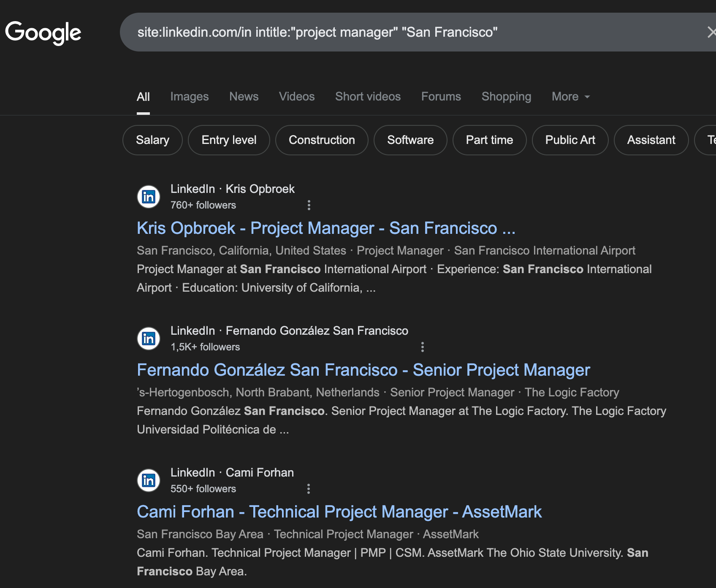716x588 pixels.
Task: Open the three-dot menu for Kris Opbroek result
Action: coord(309,205)
